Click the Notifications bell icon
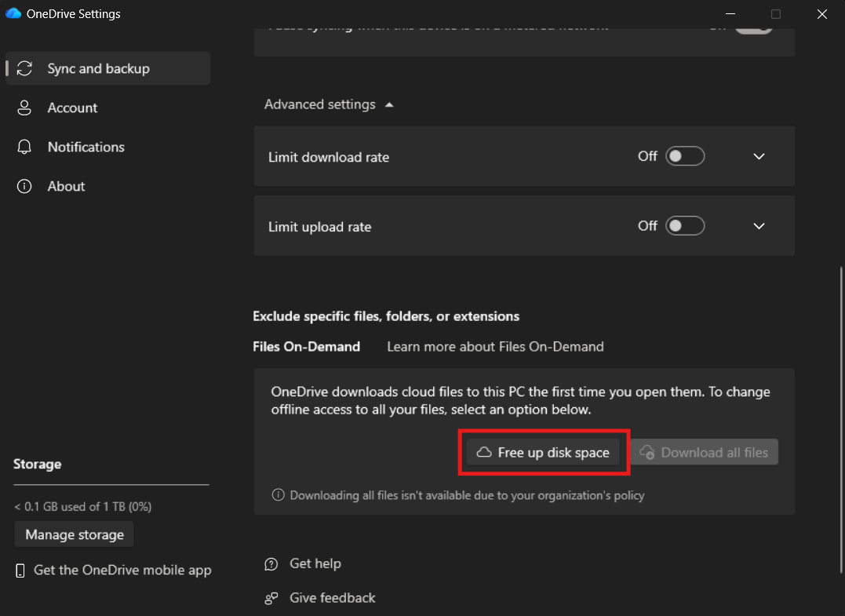Viewport: 845px width, 616px height. pyautogui.click(x=24, y=147)
